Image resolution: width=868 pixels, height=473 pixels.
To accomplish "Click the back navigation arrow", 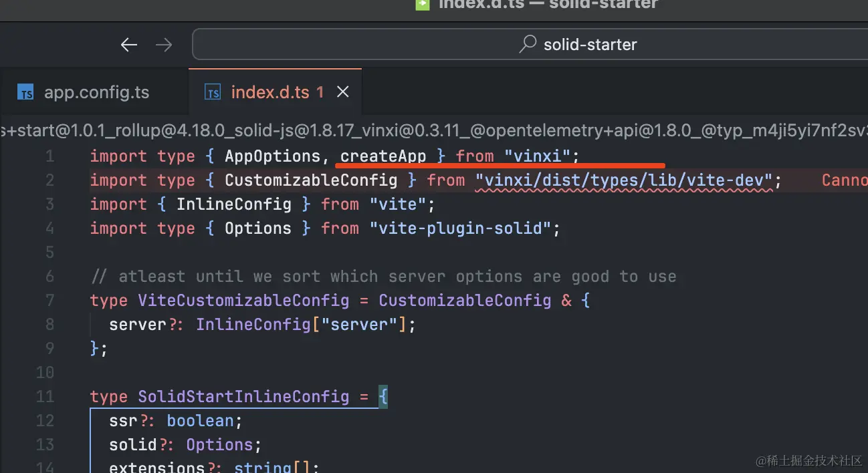I will 128,45.
